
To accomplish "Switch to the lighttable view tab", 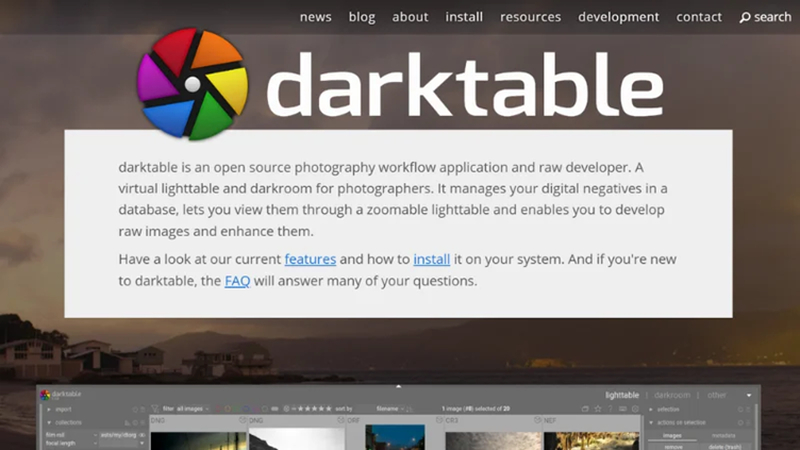I will coord(622,395).
